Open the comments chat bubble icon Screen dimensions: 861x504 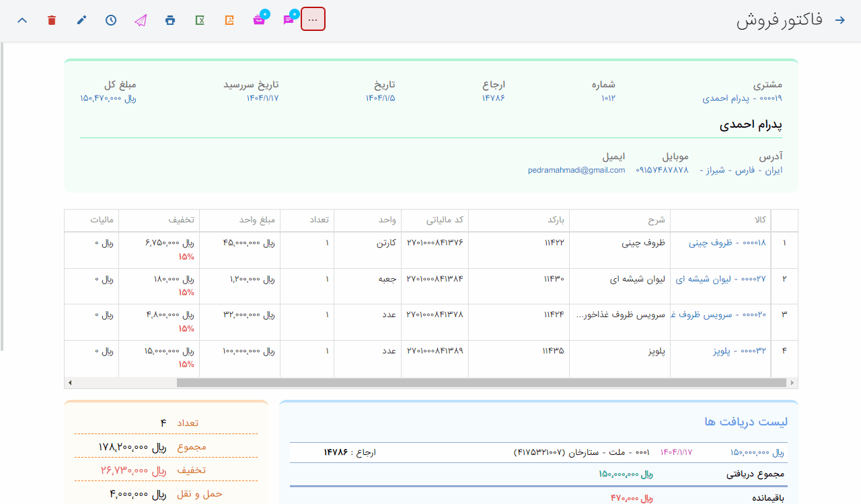[289, 20]
